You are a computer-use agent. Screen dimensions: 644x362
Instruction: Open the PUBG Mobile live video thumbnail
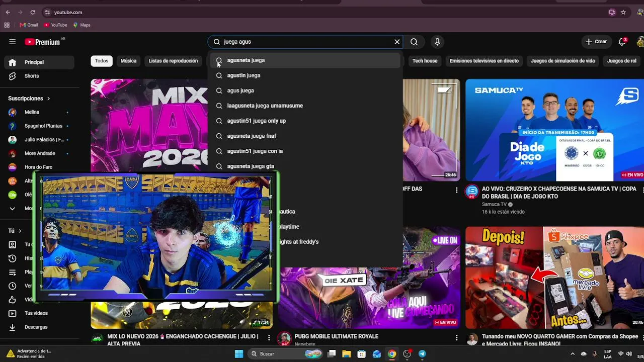tap(370, 298)
